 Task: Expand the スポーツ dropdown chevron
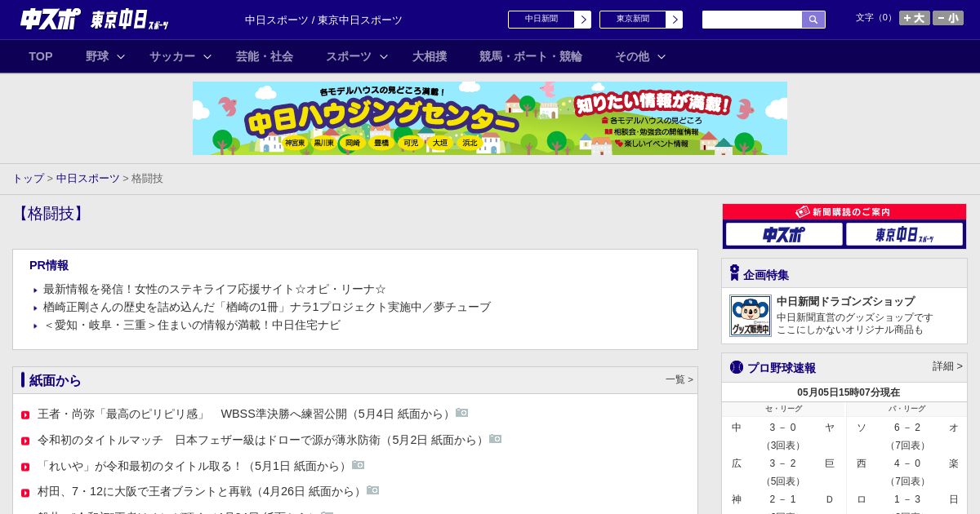coord(384,56)
